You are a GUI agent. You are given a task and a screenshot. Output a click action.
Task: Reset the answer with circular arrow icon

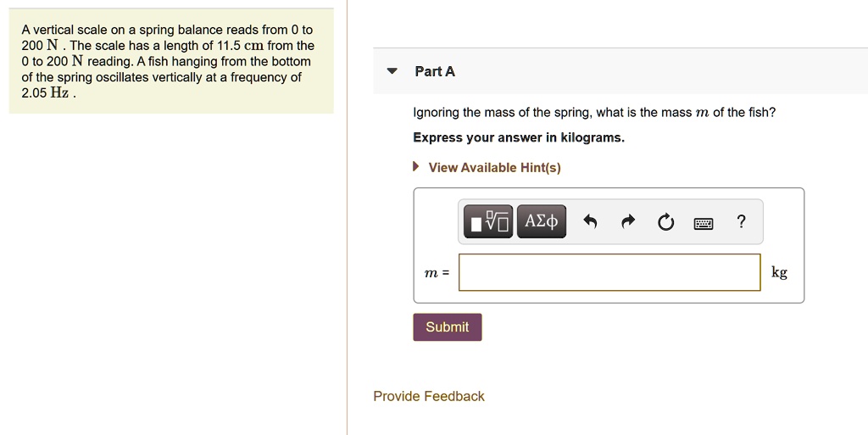click(x=665, y=222)
